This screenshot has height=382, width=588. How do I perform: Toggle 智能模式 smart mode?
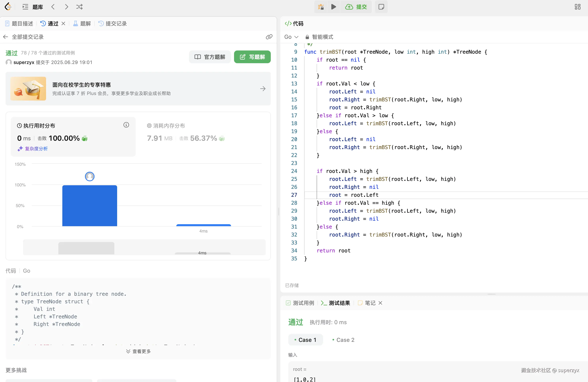point(319,37)
